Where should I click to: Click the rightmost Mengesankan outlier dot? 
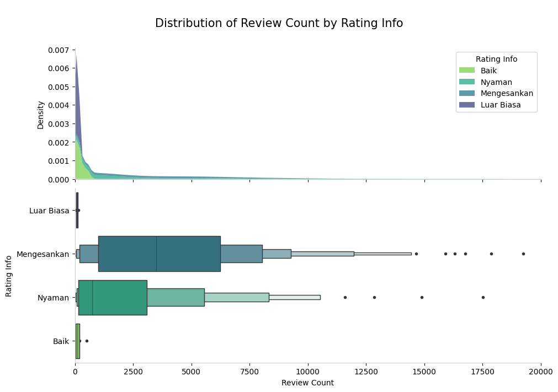[x=523, y=254]
